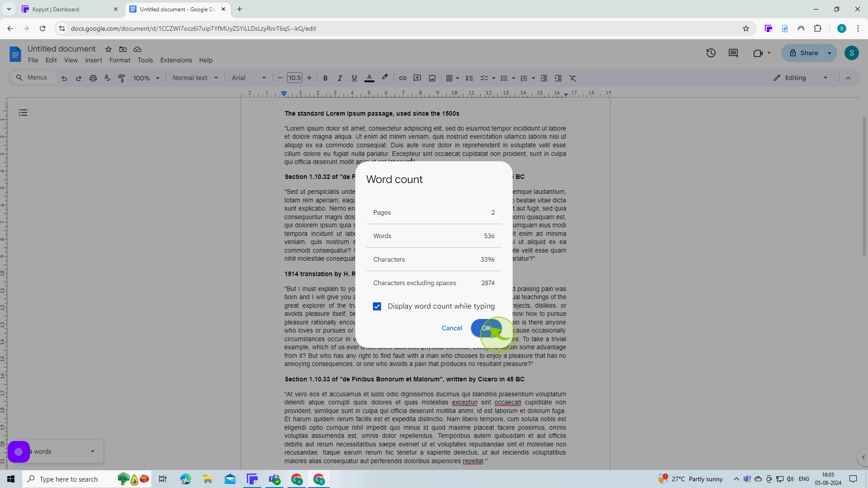Select the Paint format tool
The height and width of the screenshot is (488, 868).
(x=122, y=78)
